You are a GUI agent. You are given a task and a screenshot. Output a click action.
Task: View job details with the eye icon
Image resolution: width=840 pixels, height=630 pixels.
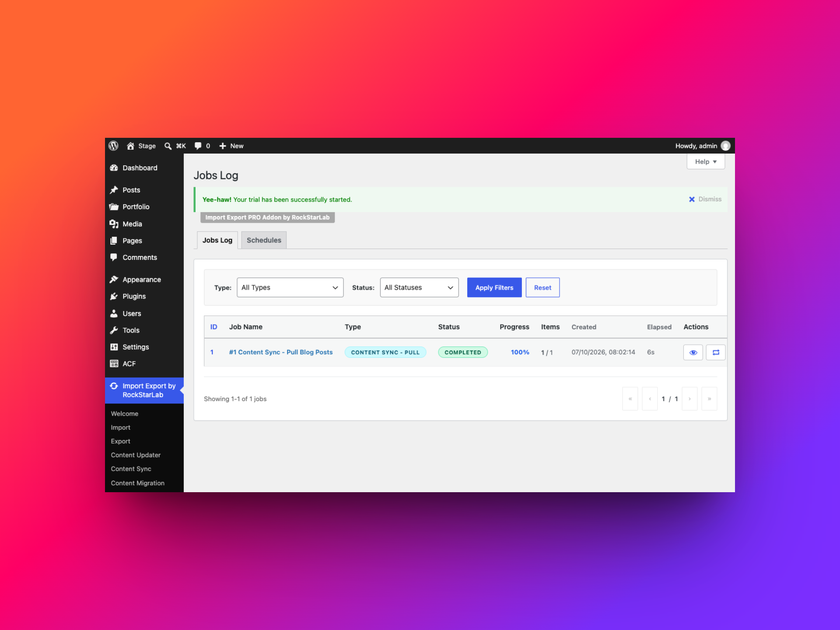tap(693, 352)
